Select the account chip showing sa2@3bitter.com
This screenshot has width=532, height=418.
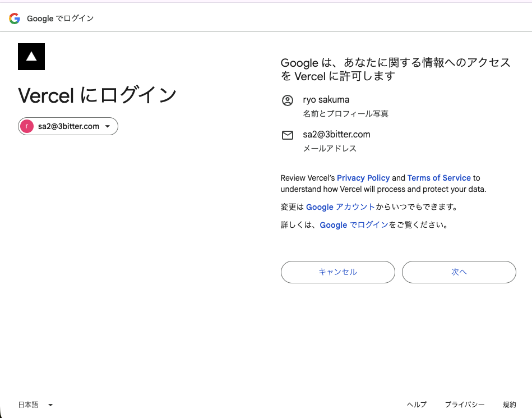tap(67, 126)
